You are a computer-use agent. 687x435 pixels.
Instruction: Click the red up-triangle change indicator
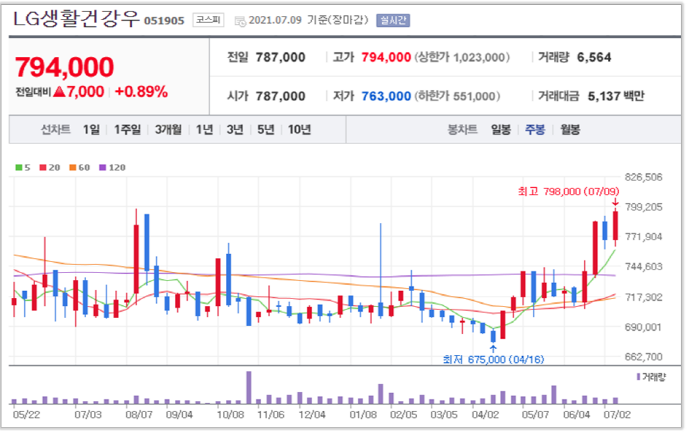[x=59, y=92]
